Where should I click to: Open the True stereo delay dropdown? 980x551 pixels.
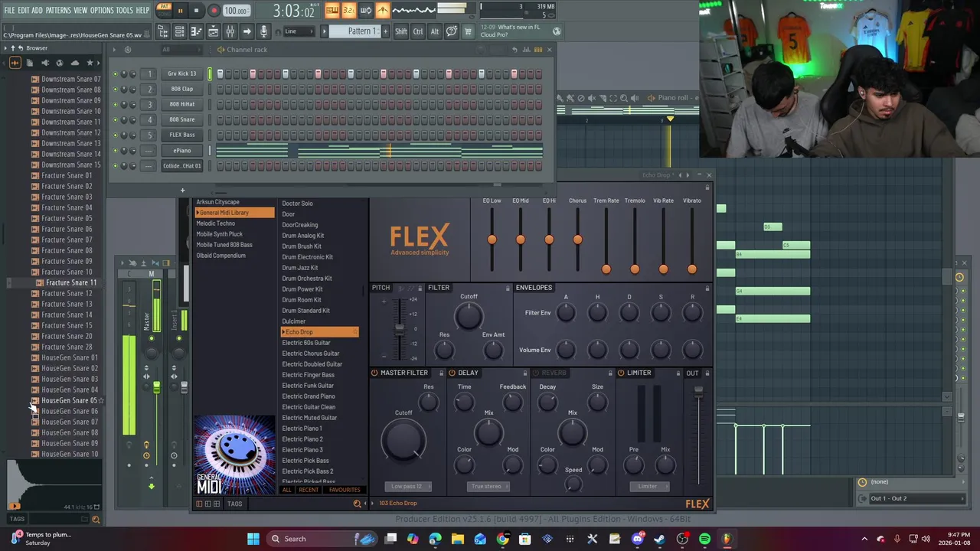[x=488, y=487]
